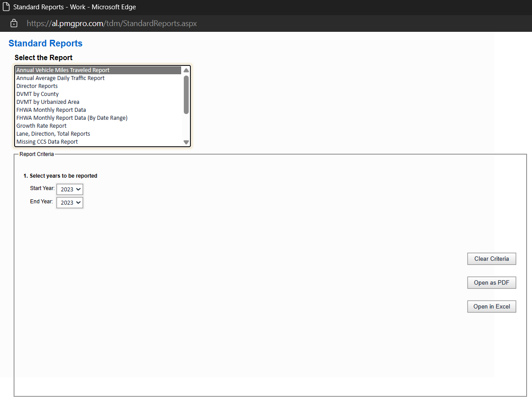Click the Standard Reports page heading
Screen dimensions: 532x400
click(46, 43)
